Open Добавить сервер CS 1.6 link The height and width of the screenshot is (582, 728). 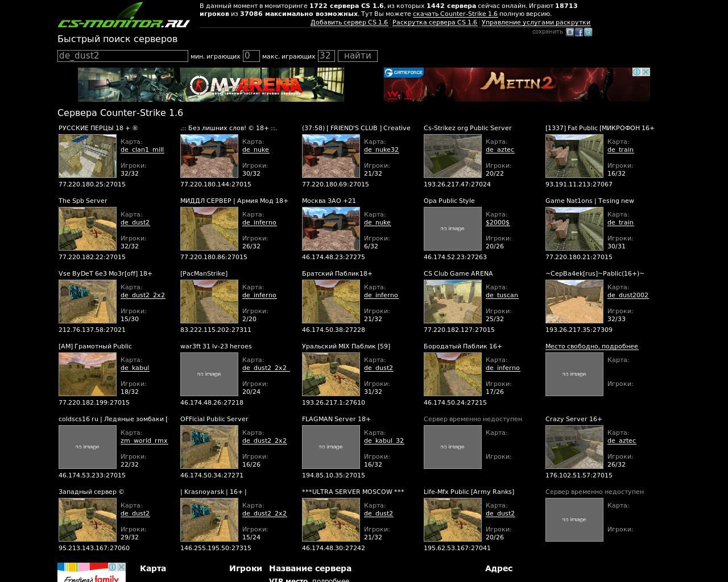pos(349,23)
